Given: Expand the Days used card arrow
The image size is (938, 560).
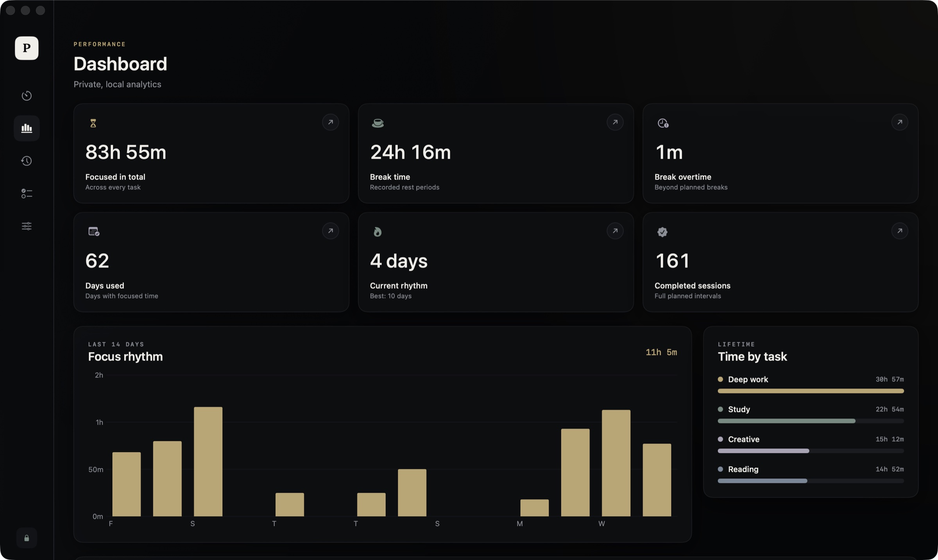Looking at the screenshot, I should pyautogui.click(x=330, y=231).
